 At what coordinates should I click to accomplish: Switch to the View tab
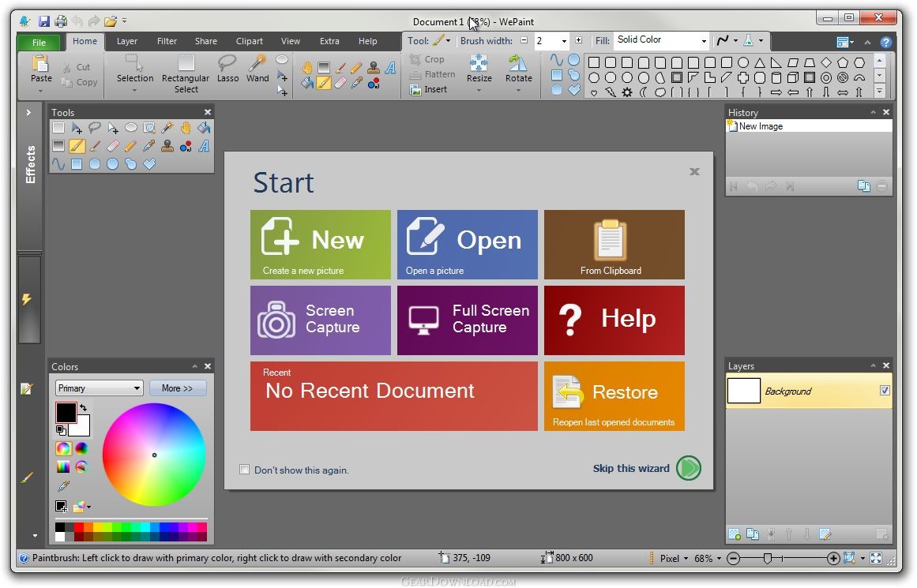click(x=290, y=41)
